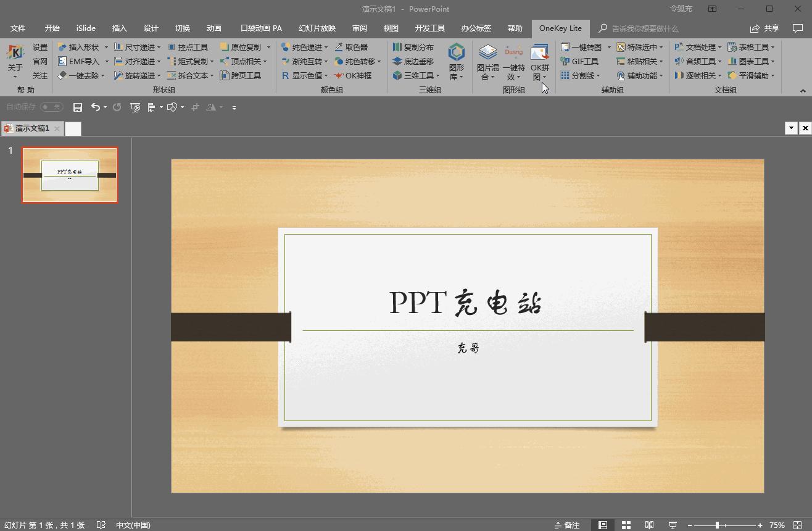This screenshot has width=812, height=531.
Task: Open the 口袋动画 PA tab
Action: click(x=261, y=28)
